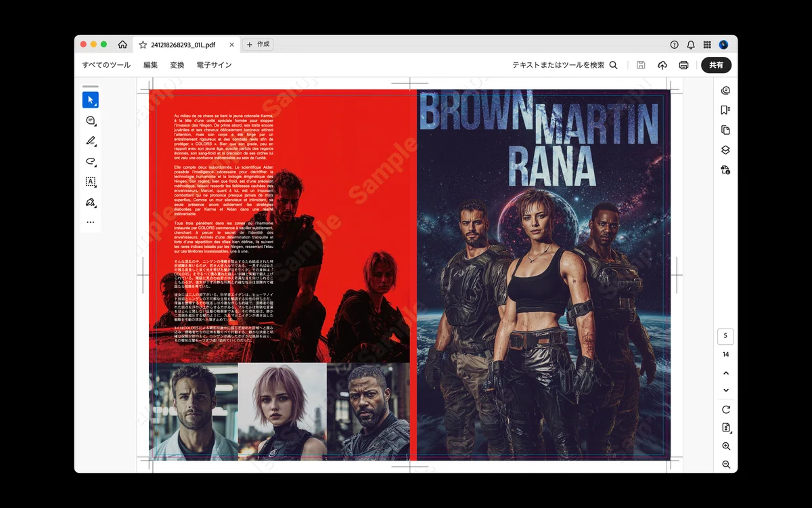Open the AI assistant panel icon
Screen dimensions: 812x508
click(x=725, y=90)
